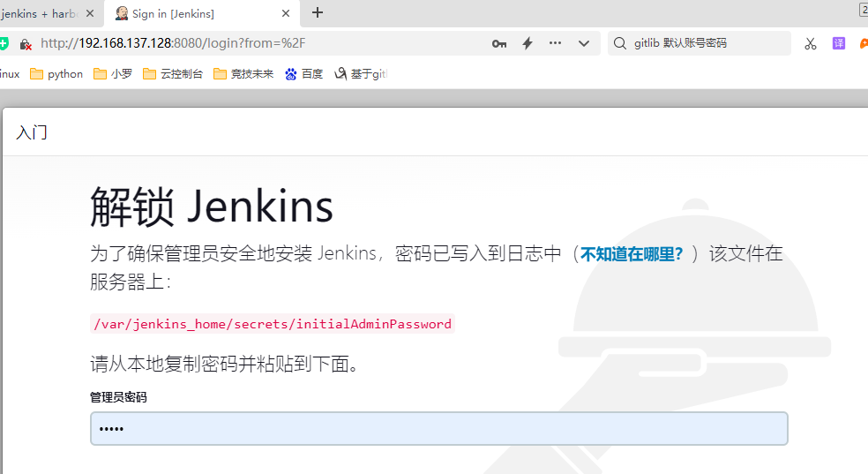Expand the address bar dropdown chevron
This screenshot has width=868, height=474.
(584, 43)
